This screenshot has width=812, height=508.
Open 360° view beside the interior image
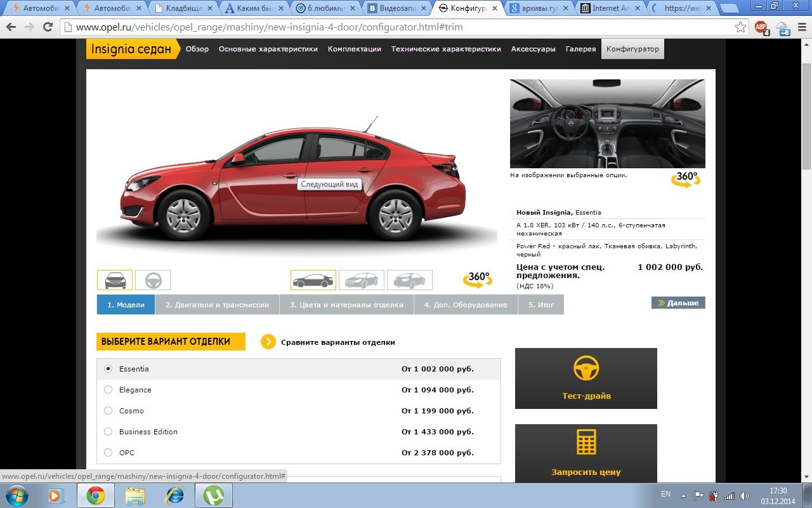tap(686, 180)
